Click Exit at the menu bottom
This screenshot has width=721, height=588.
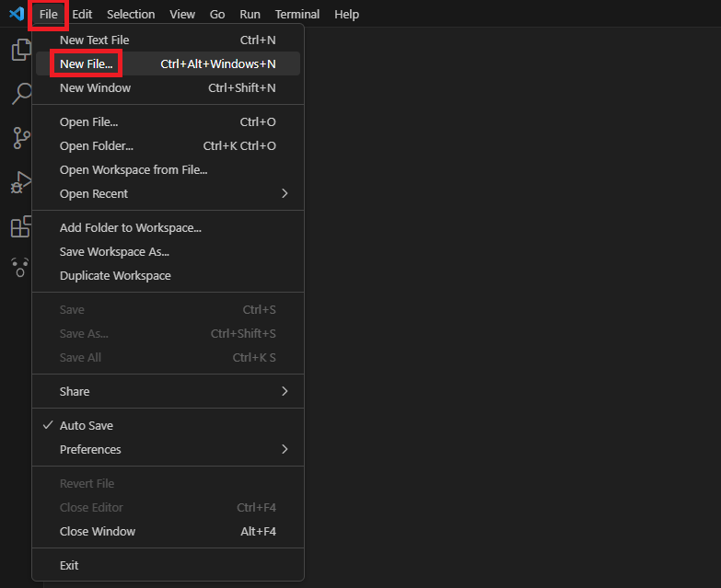pyautogui.click(x=69, y=565)
